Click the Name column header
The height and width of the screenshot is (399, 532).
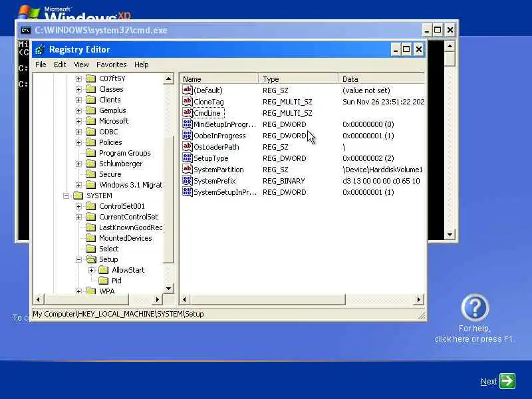click(x=219, y=79)
